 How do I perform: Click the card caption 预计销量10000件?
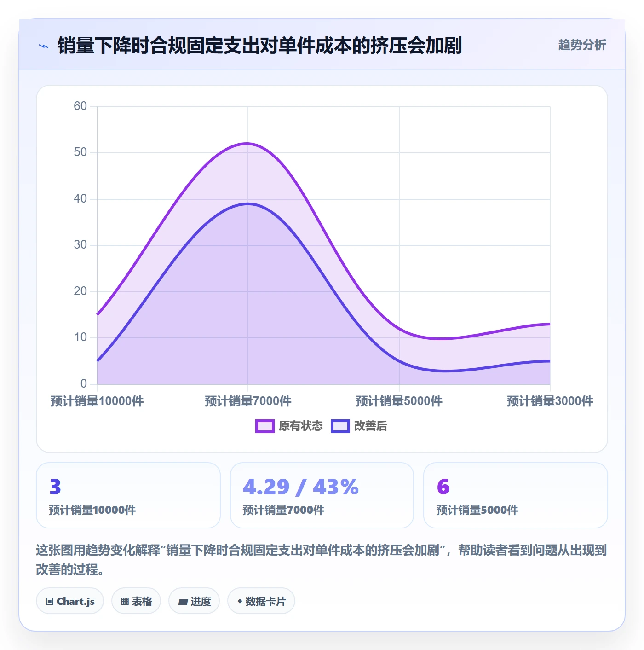point(92,510)
